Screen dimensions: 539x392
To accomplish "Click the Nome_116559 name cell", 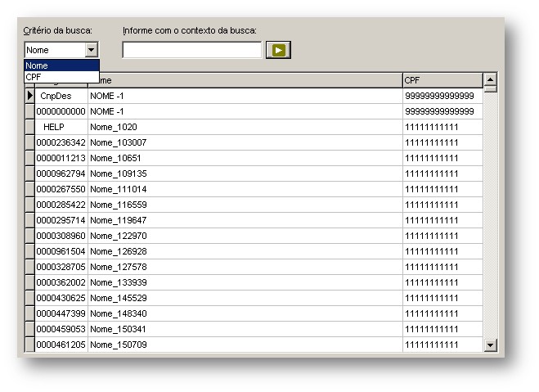I will tap(245, 205).
